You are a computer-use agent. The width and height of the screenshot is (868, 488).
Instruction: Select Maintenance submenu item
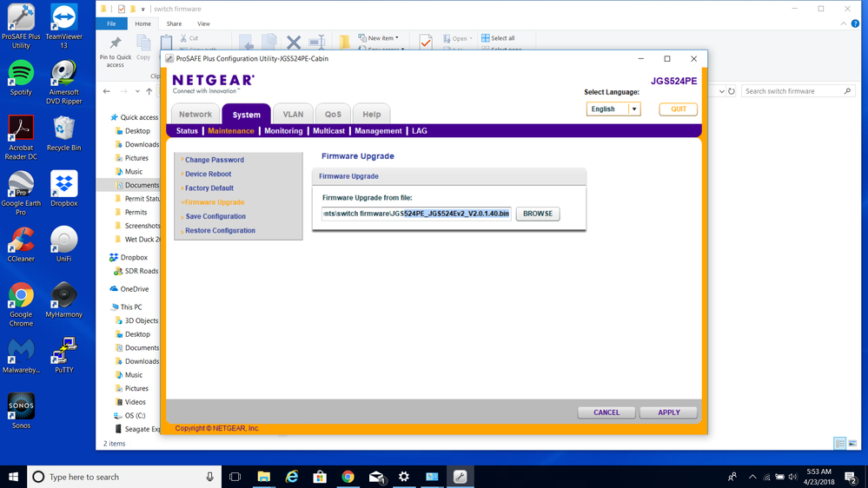click(231, 131)
